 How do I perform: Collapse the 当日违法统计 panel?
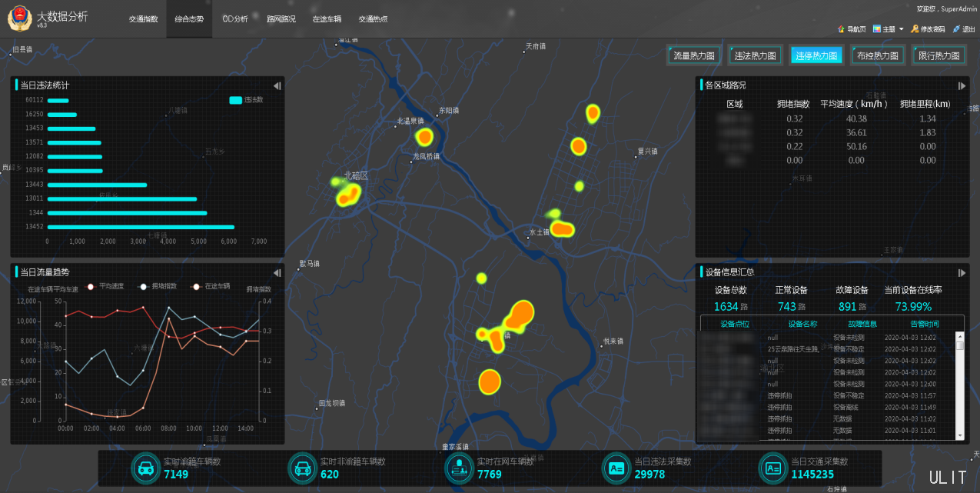click(x=277, y=85)
